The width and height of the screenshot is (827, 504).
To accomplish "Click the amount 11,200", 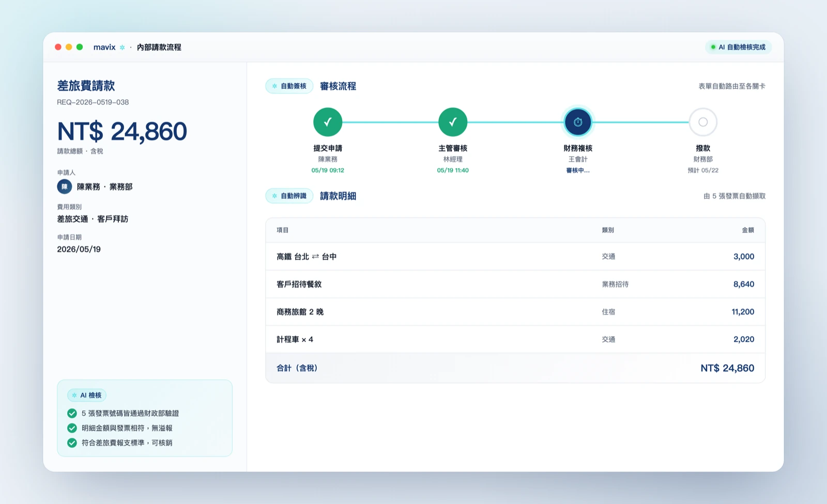I will (x=743, y=312).
